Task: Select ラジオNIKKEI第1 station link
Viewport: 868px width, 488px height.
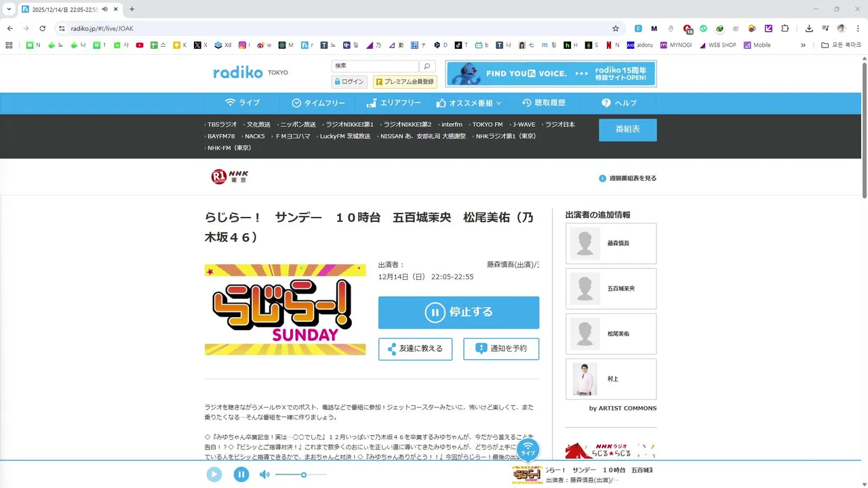Action: [349, 125]
